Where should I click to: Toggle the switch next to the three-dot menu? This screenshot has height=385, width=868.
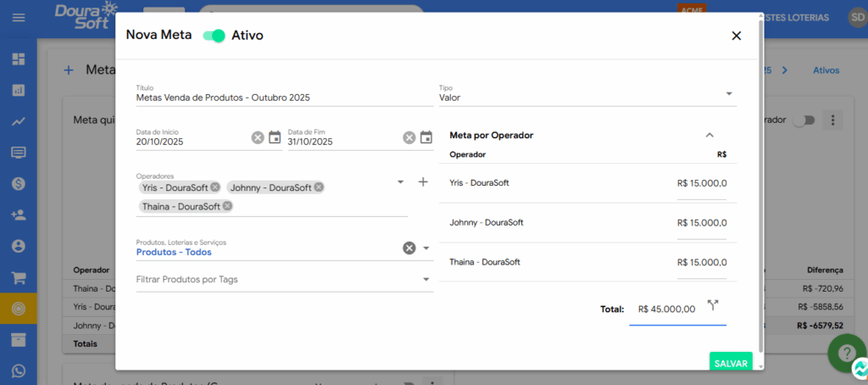[x=803, y=120]
